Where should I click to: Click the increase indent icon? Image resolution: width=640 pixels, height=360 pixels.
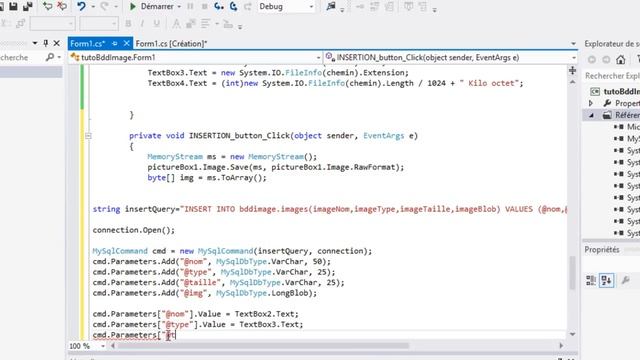(228, 24)
